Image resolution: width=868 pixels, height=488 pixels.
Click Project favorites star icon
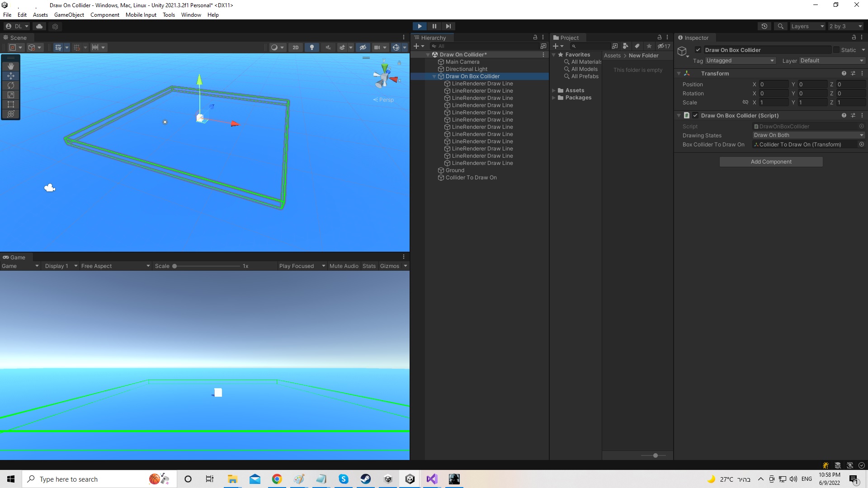[x=649, y=46]
